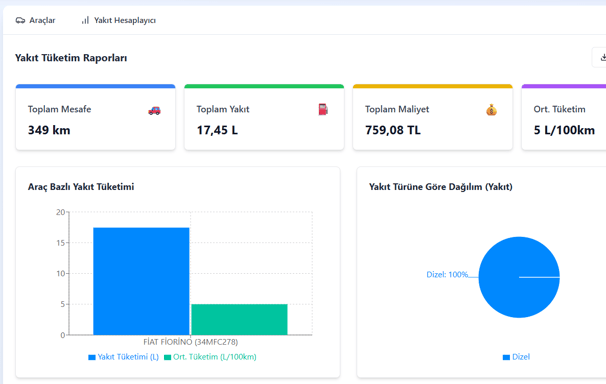
Task: Switch to the Yakıt Hesaplayıcı tab
Action: pyautogui.click(x=118, y=20)
